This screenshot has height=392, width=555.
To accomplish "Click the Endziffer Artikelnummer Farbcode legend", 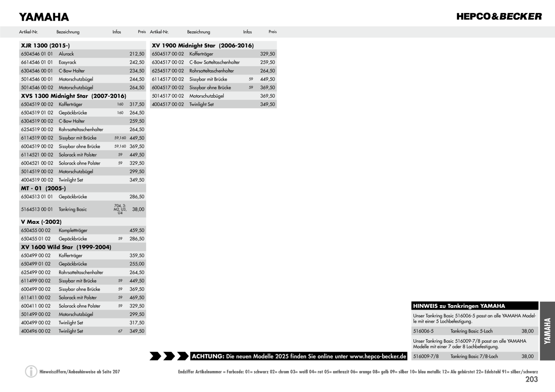I will (x=358, y=371).
